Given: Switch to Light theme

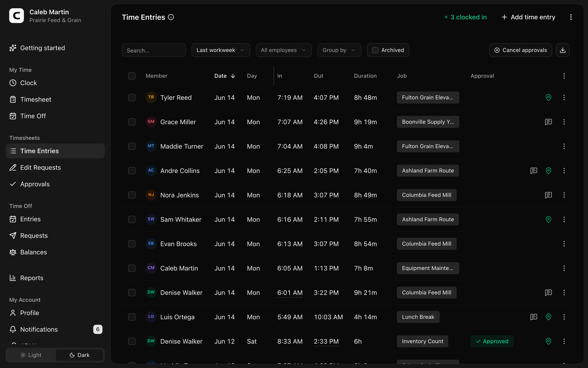Looking at the screenshot, I should (x=31, y=355).
